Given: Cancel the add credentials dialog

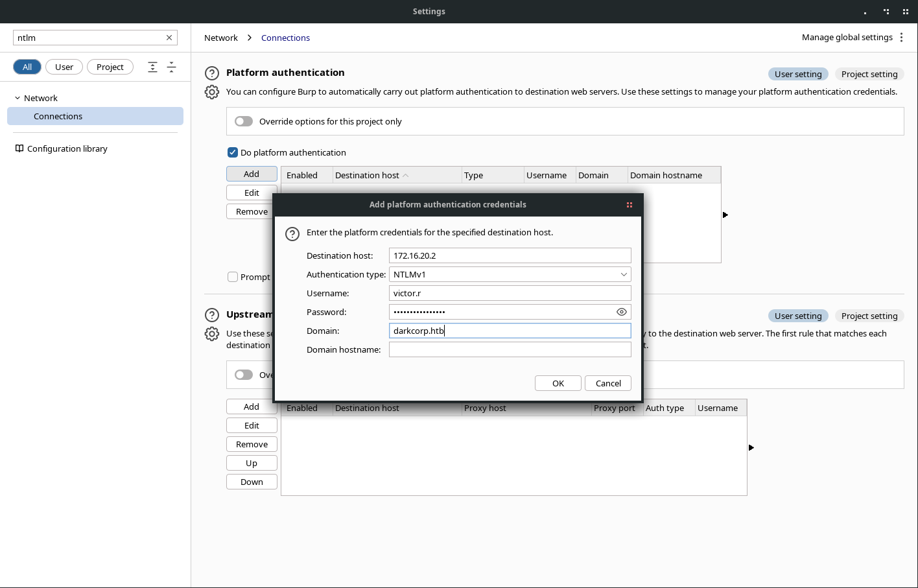Looking at the screenshot, I should pyautogui.click(x=607, y=383).
